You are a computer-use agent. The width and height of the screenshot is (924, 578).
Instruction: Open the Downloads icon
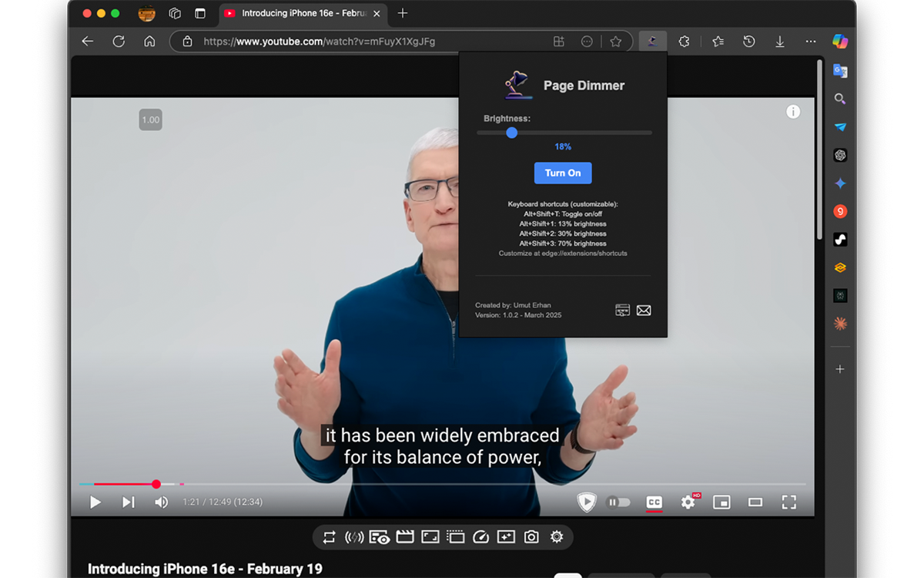tap(779, 42)
